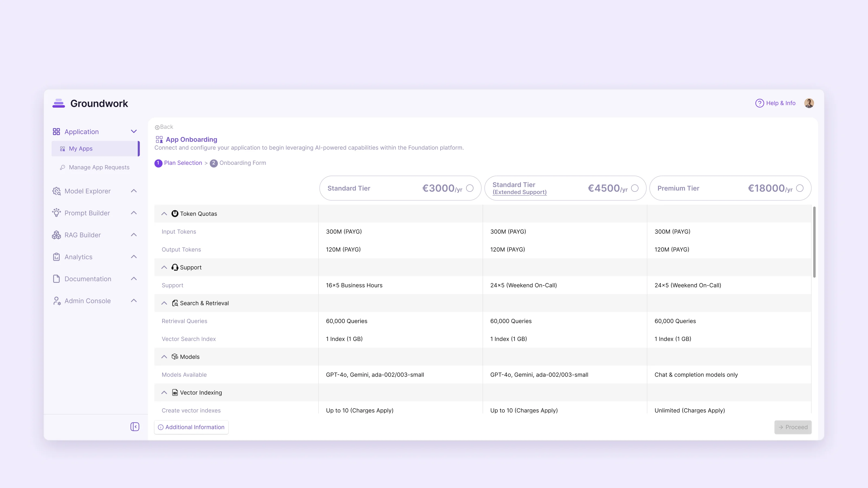Click the Additional Information button
This screenshot has width=868, height=488.
point(192,427)
